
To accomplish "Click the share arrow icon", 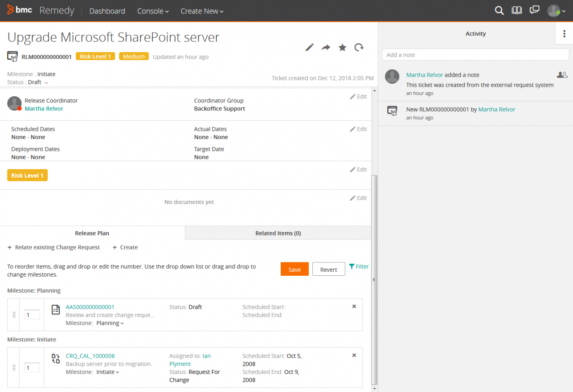I will pos(326,47).
